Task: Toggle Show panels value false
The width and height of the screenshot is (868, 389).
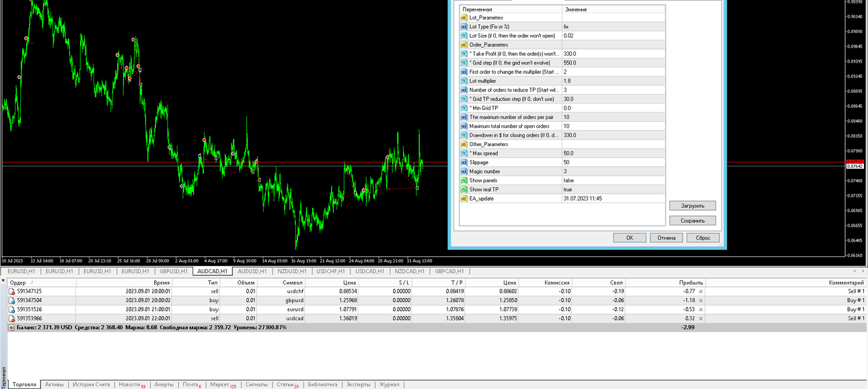Action: pyautogui.click(x=614, y=180)
